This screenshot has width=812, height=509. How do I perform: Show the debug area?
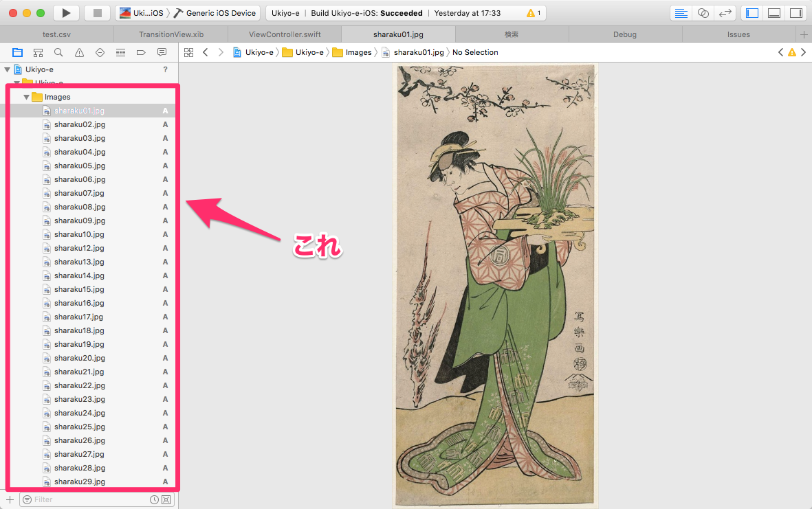pyautogui.click(x=774, y=12)
